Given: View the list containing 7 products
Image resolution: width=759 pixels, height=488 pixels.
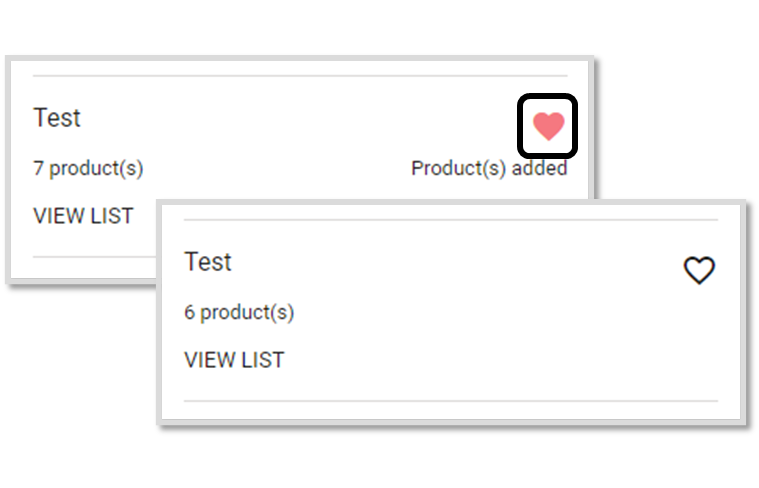Looking at the screenshot, I should tap(83, 216).
